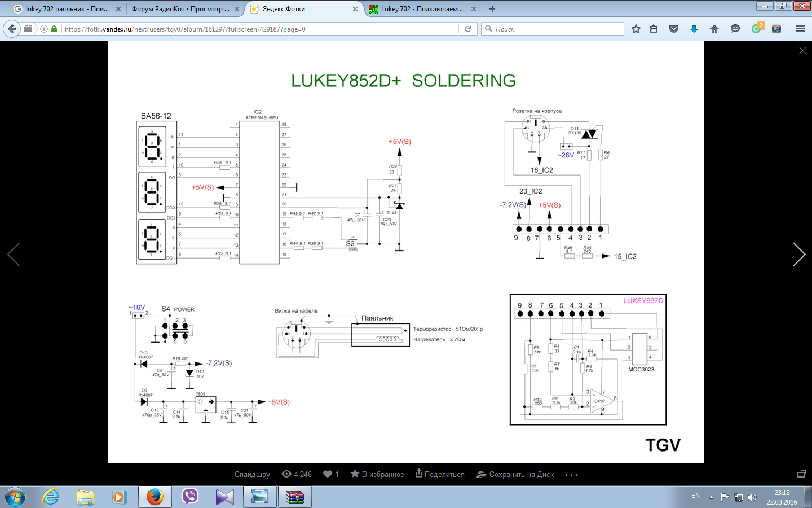Start the slideshow via Слайдшоу
812x508 pixels.
pyautogui.click(x=252, y=474)
